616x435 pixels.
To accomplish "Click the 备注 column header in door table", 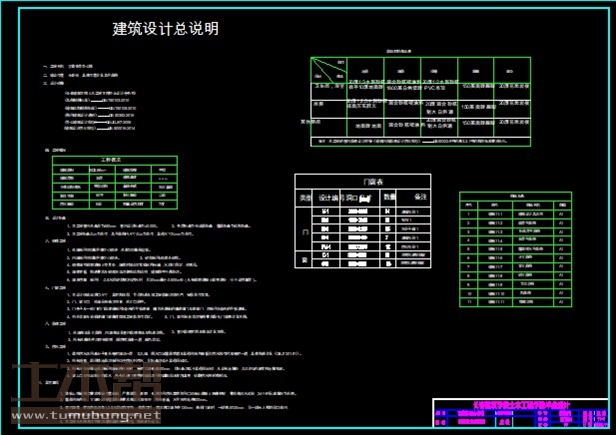I will pos(420,198).
